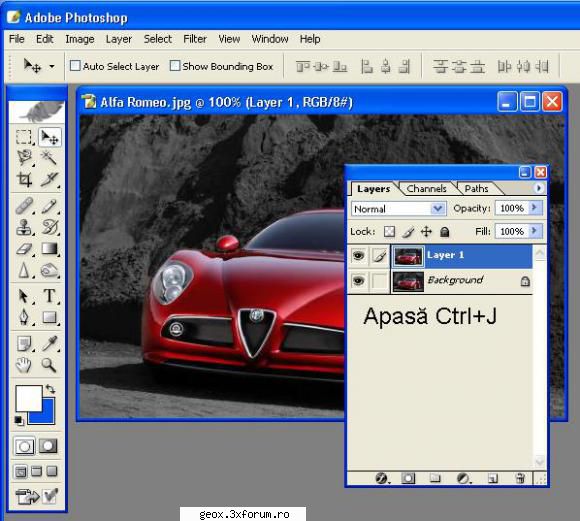
Task: Select the Eyedropper tool
Action: tap(49, 344)
